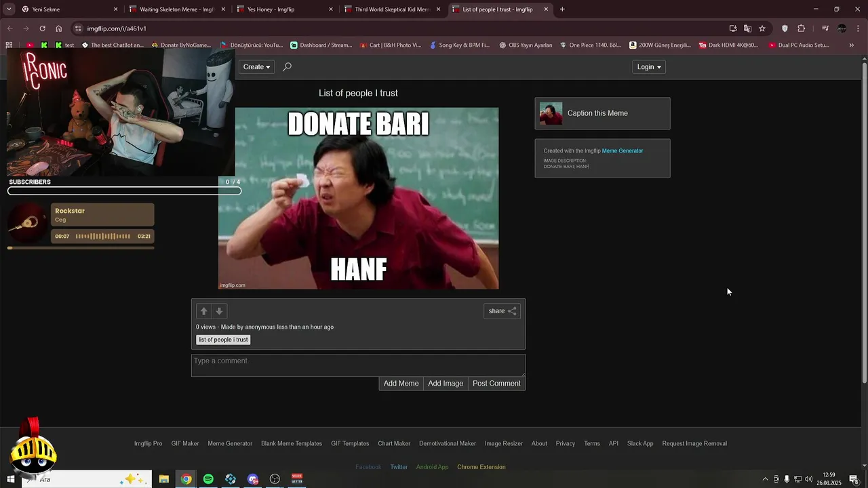Open the media control icon in Chrome toolbar

coord(825,28)
